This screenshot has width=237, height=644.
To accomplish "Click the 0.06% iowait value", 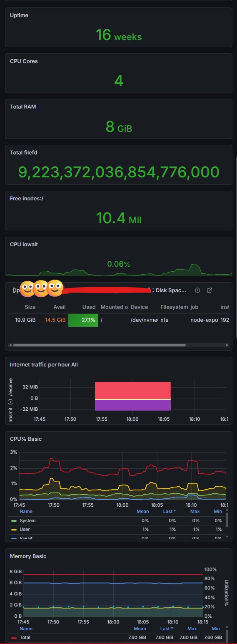I will coord(119,264).
